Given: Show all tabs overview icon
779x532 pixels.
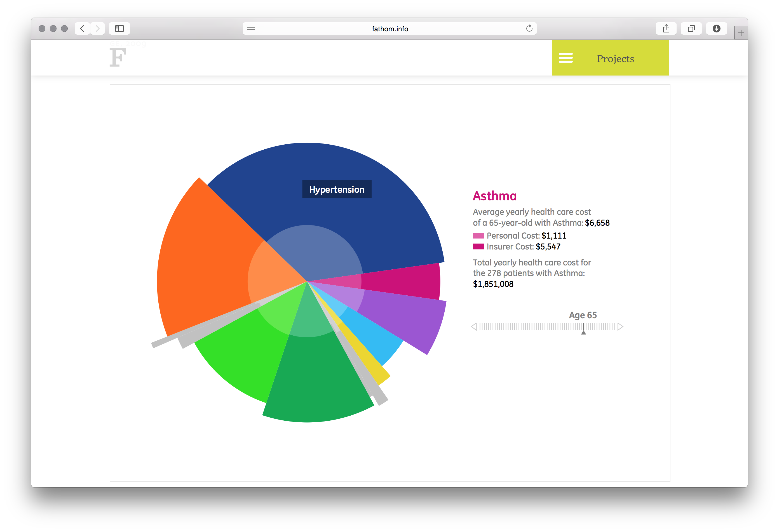Looking at the screenshot, I should pos(691,29).
